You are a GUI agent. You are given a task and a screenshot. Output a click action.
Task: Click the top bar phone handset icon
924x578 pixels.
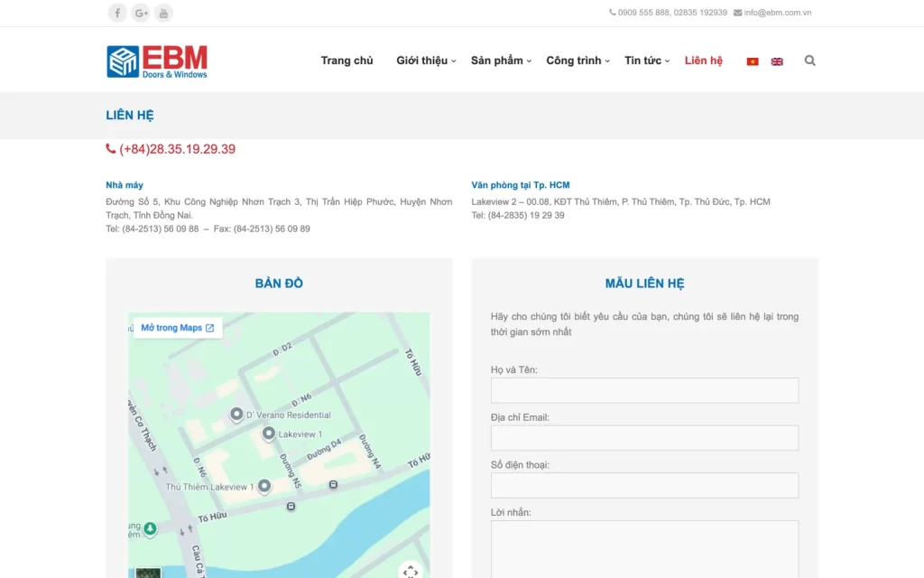613,13
